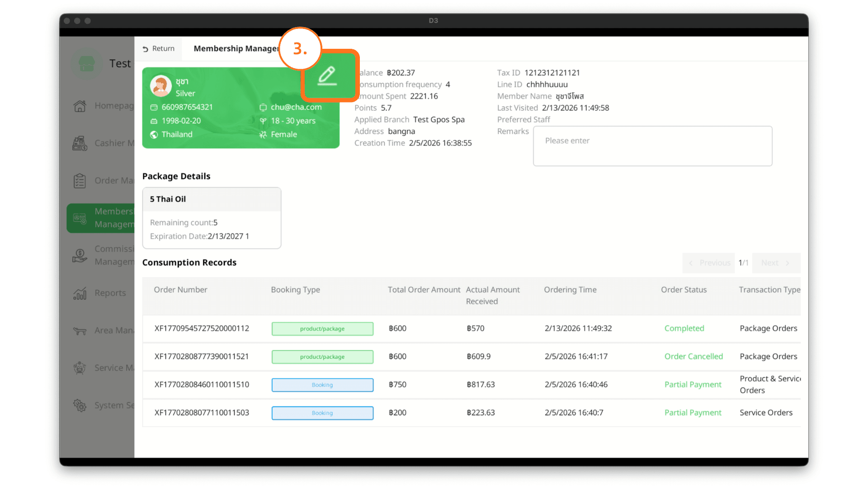Open Commission Management from the sidebar

coord(80,255)
